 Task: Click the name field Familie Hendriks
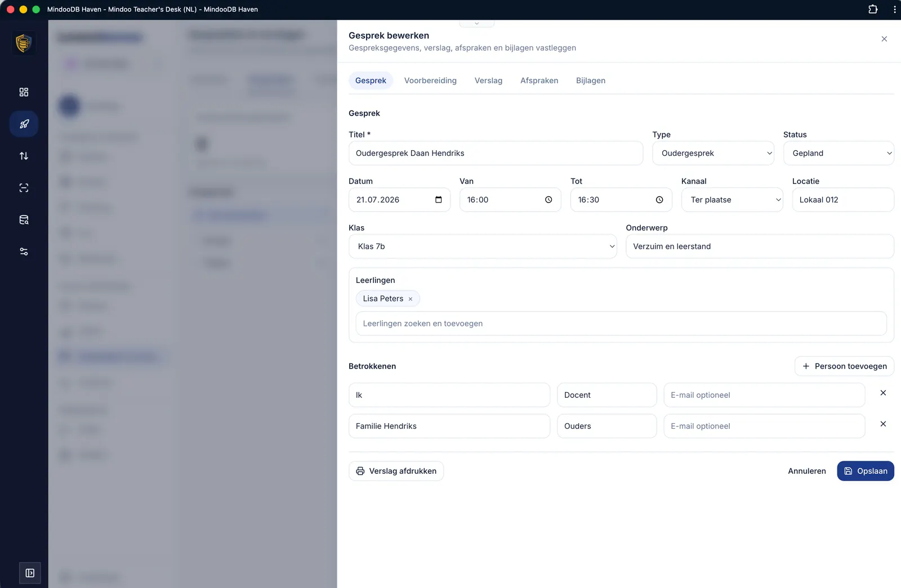click(x=449, y=426)
